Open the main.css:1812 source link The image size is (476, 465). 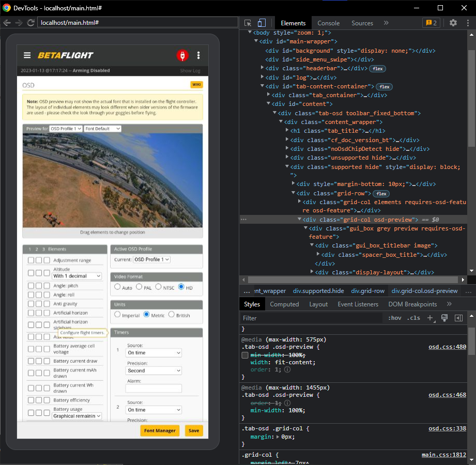click(444, 455)
